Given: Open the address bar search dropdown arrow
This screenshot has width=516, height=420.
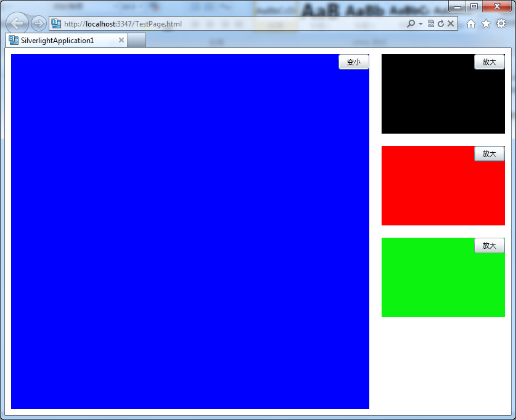Looking at the screenshot, I should tap(420, 23).
